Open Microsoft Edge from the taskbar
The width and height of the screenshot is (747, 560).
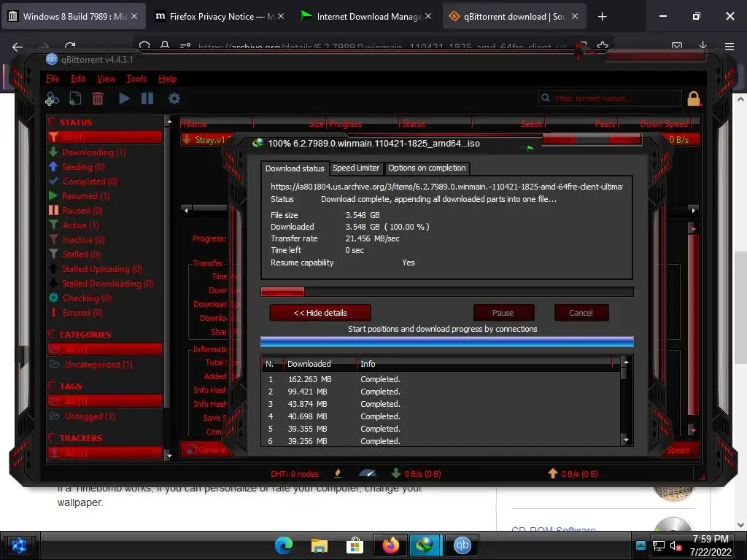point(284,545)
